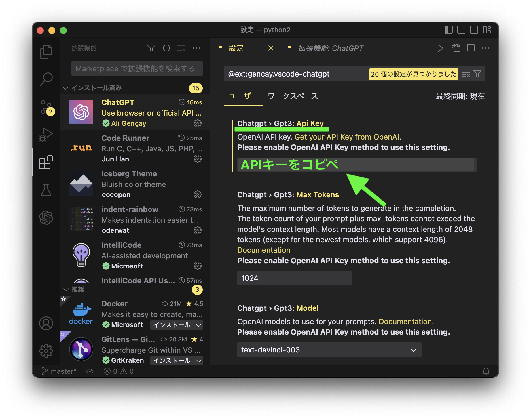Select the ChatGPT extension in the list
This screenshot has height=420, width=531.
click(135, 112)
